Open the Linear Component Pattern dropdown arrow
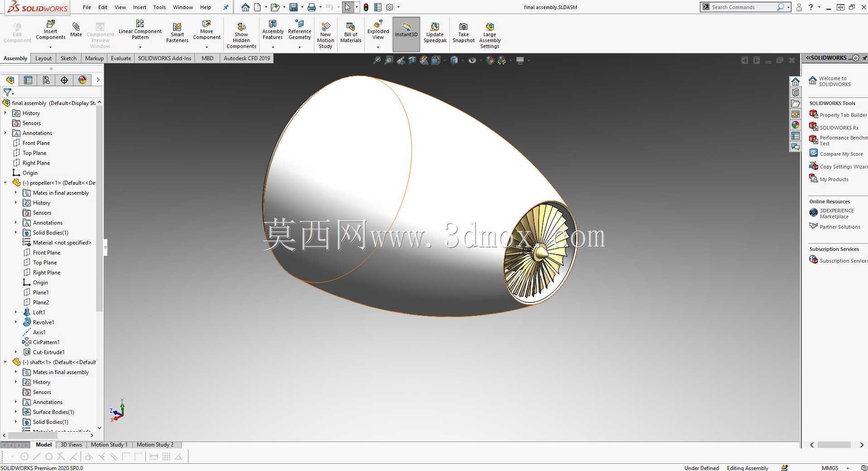This screenshot has width=868, height=471. [140, 47]
